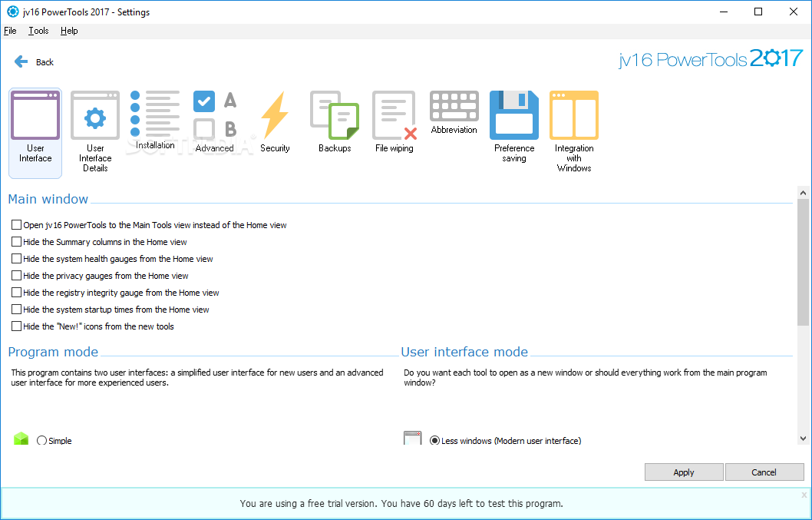Check Hide the Summary columns option

click(17, 242)
